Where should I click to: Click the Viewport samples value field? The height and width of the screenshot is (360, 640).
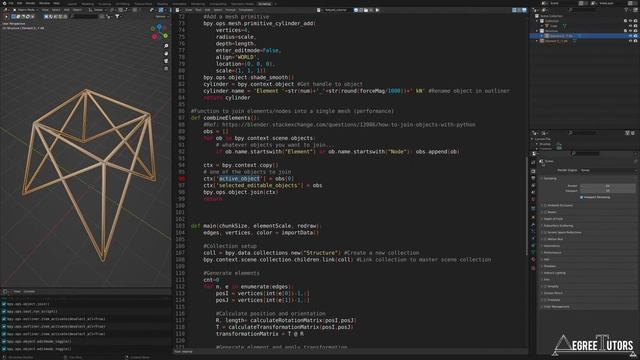point(607,190)
